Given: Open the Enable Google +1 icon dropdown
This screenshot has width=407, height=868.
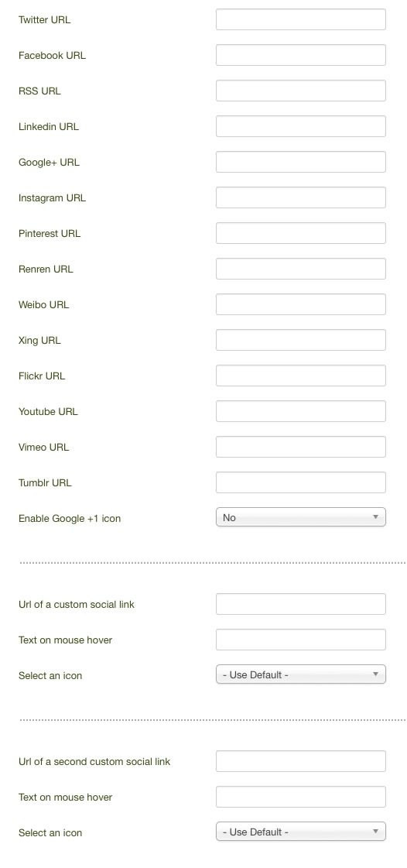Looking at the screenshot, I should (300, 517).
